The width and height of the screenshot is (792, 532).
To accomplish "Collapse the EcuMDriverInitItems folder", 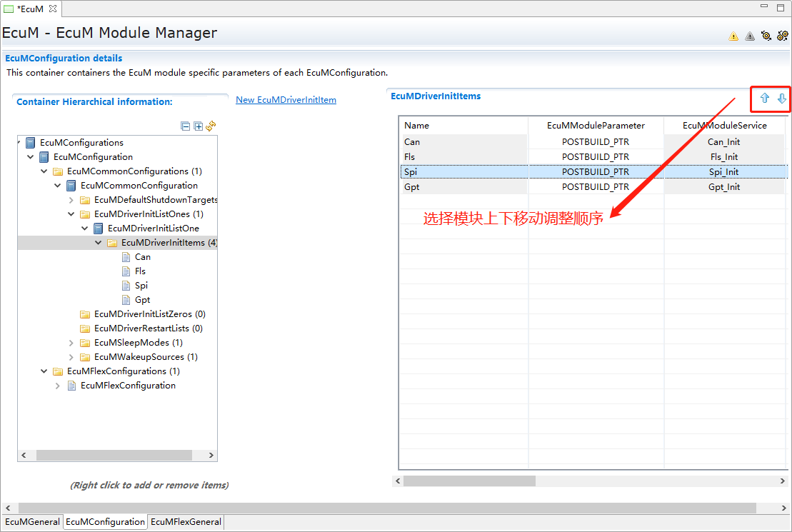I will (99, 243).
